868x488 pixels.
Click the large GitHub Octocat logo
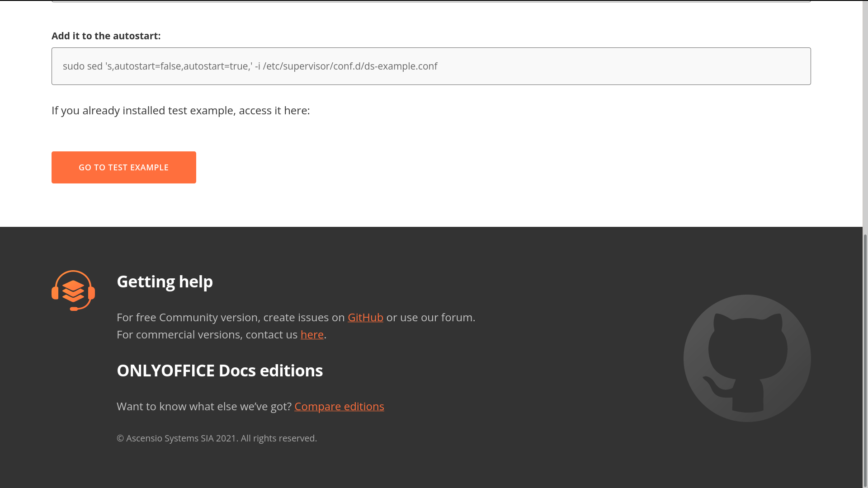747,358
